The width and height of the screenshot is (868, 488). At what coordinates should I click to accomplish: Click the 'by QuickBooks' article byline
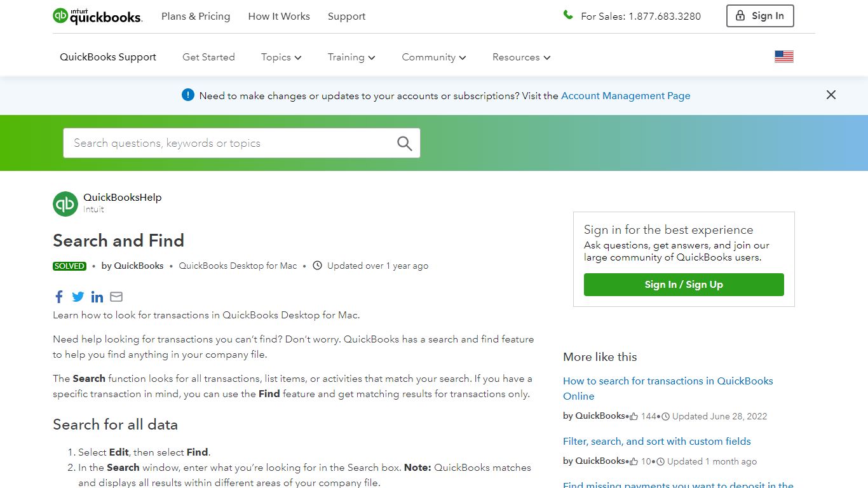pos(132,266)
